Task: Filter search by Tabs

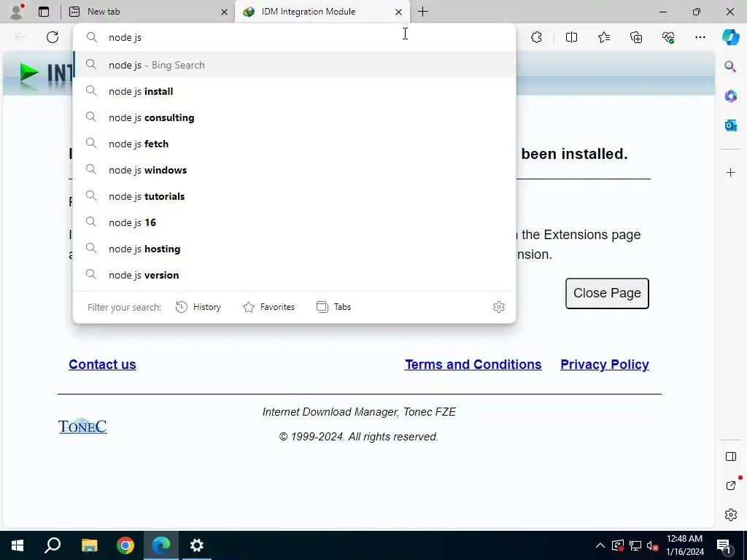Action: (333, 307)
